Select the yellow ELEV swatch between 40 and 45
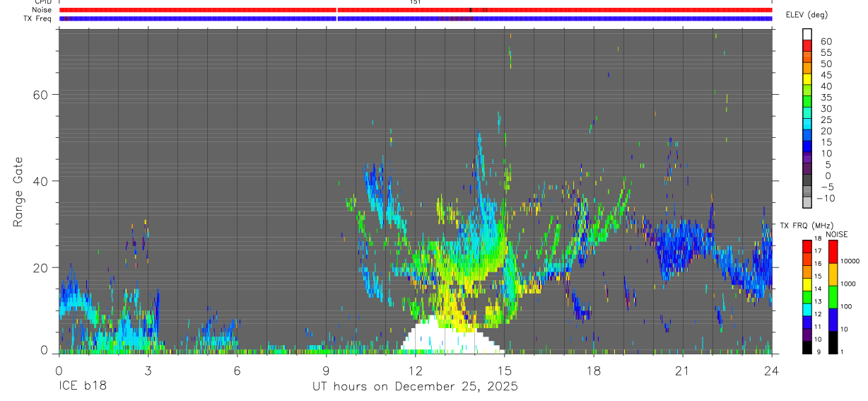Viewport: 868px width, 401px height. (807, 80)
